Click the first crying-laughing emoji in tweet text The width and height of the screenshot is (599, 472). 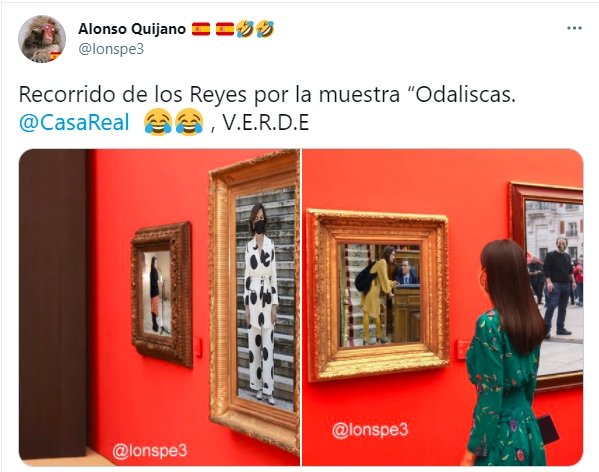coord(158,122)
